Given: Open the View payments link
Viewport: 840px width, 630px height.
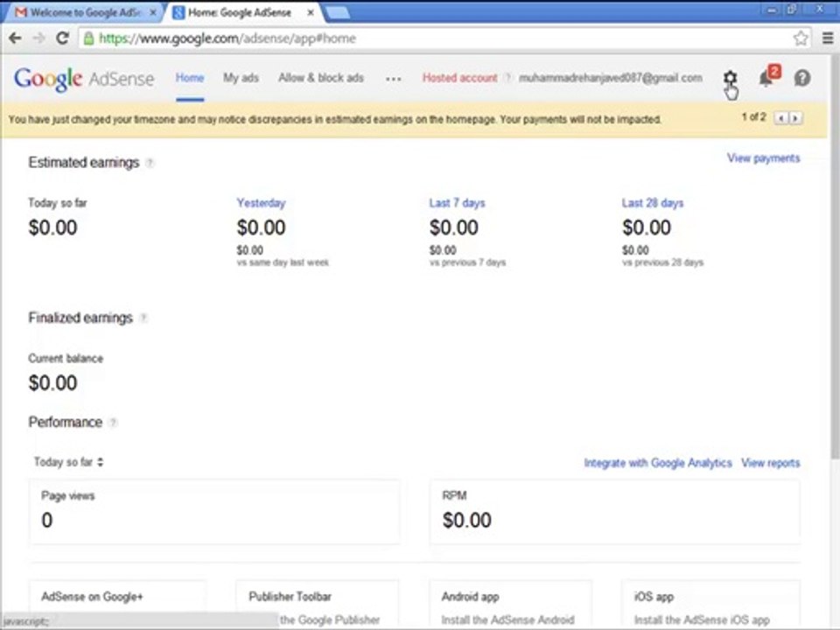Looking at the screenshot, I should 763,158.
